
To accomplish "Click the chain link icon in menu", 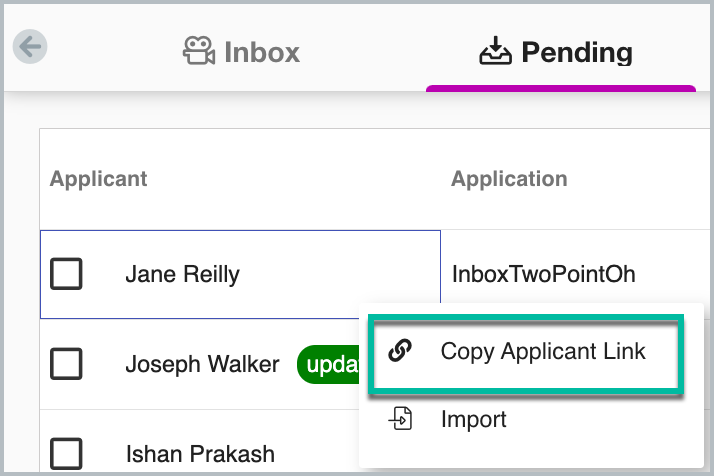I will coord(400,351).
